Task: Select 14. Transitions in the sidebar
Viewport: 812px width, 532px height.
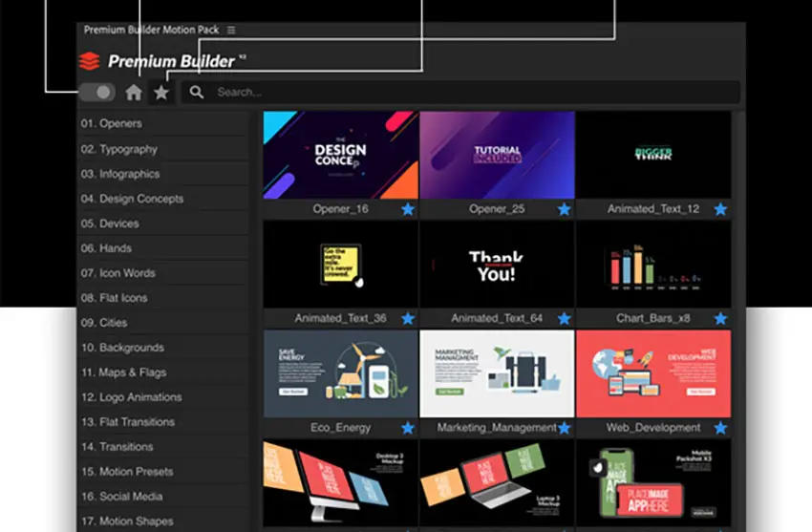Action: point(162,447)
